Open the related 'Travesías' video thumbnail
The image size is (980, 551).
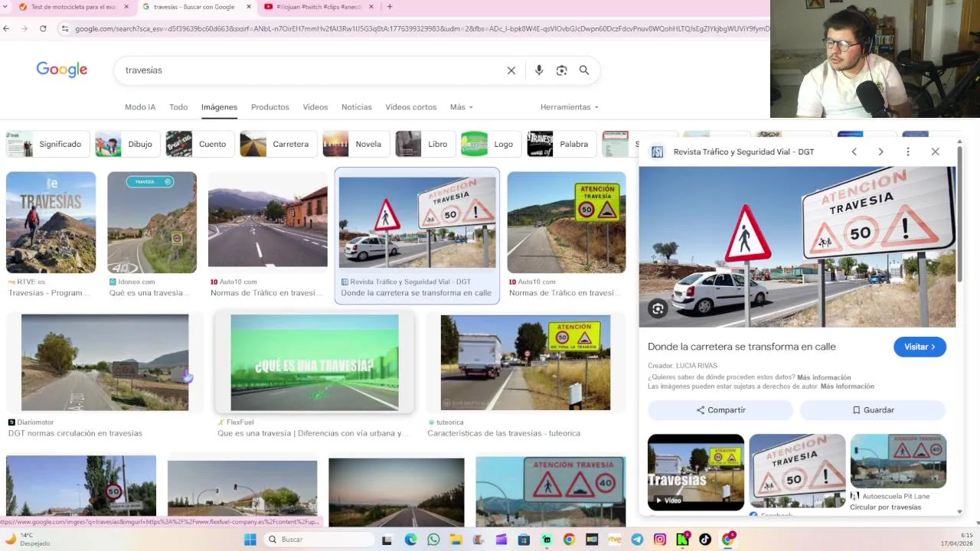[696, 472]
